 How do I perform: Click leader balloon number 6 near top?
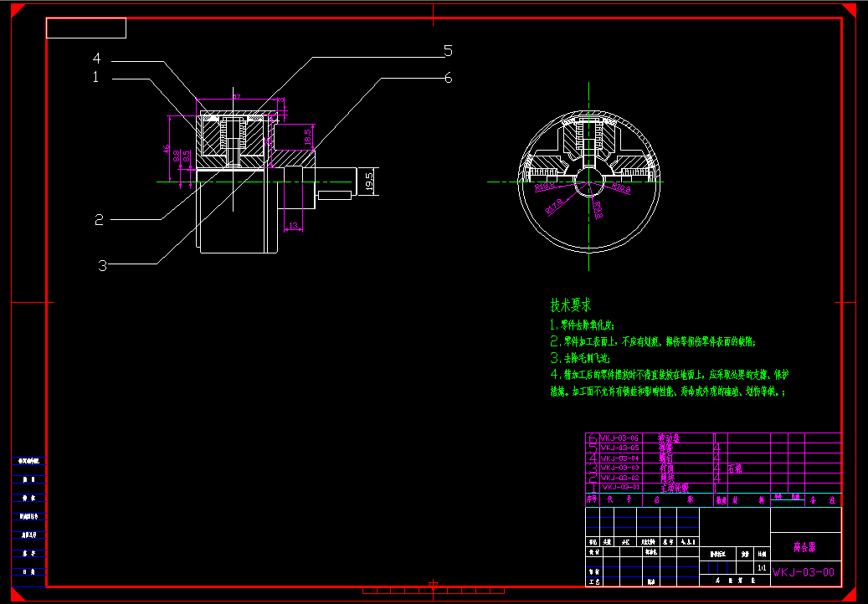pos(449,78)
